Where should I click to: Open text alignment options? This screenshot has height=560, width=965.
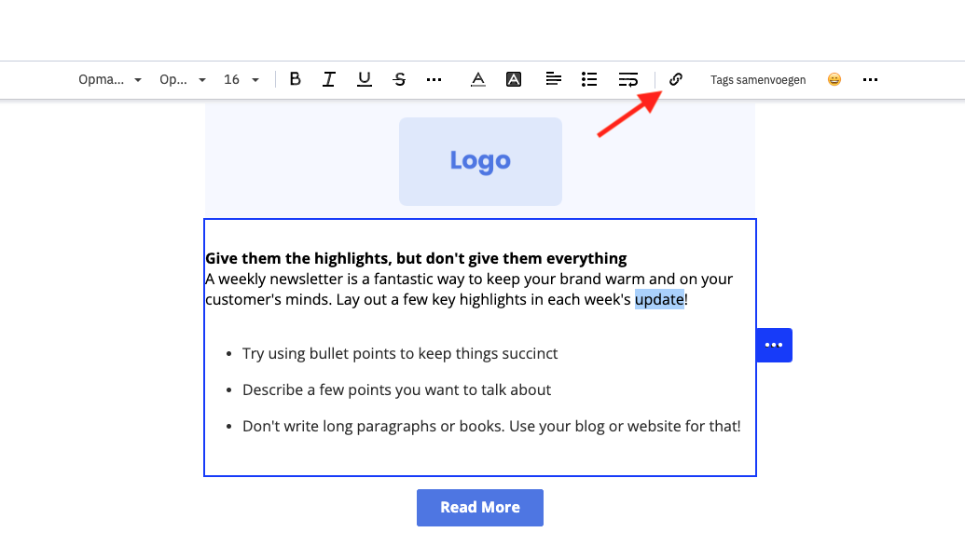coord(553,79)
